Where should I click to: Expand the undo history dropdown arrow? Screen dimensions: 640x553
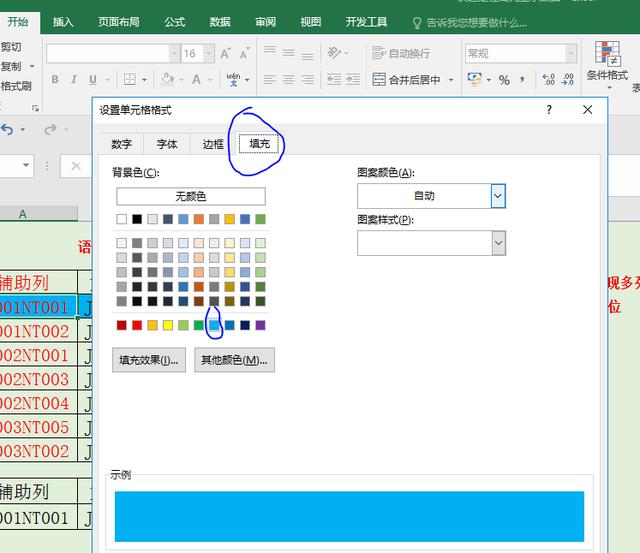[x=23, y=130]
